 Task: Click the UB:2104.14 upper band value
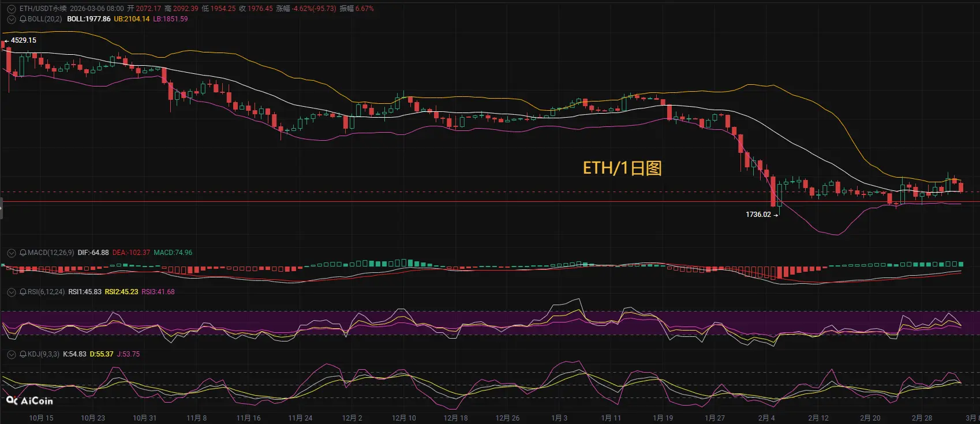[x=132, y=19]
